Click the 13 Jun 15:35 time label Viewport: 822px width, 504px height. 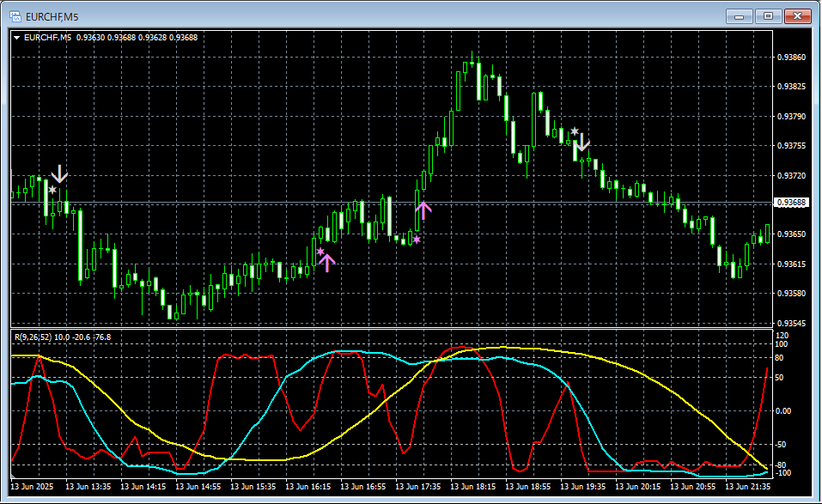[253, 487]
